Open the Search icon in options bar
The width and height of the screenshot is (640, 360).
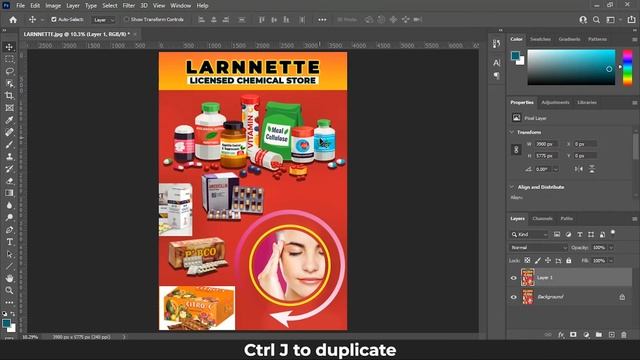click(596, 20)
